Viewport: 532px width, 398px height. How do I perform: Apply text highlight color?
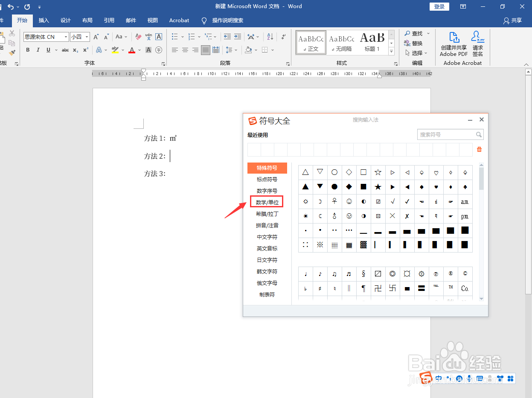pyautogui.click(x=115, y=50)
